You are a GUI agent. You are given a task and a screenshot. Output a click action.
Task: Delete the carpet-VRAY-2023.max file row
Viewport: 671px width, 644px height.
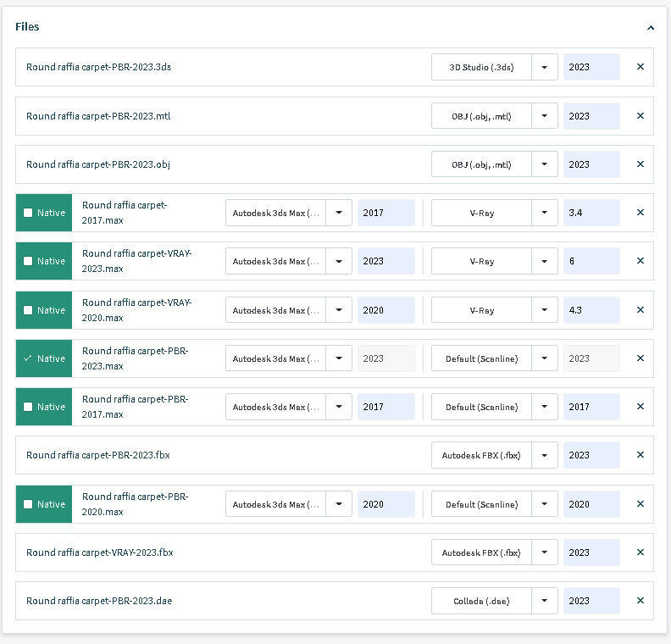click(640, 261)
